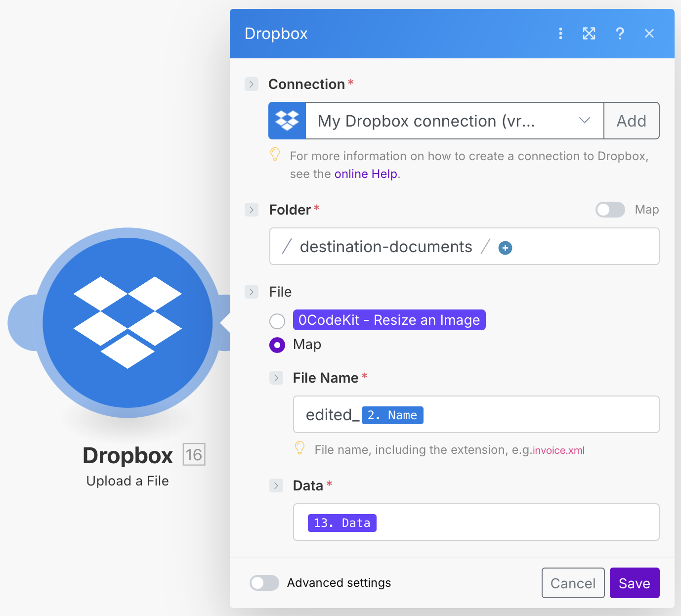Expand the File field chevron
Image resolution: width=681 pixels, height=616 pixels.
tap(252, 292)
